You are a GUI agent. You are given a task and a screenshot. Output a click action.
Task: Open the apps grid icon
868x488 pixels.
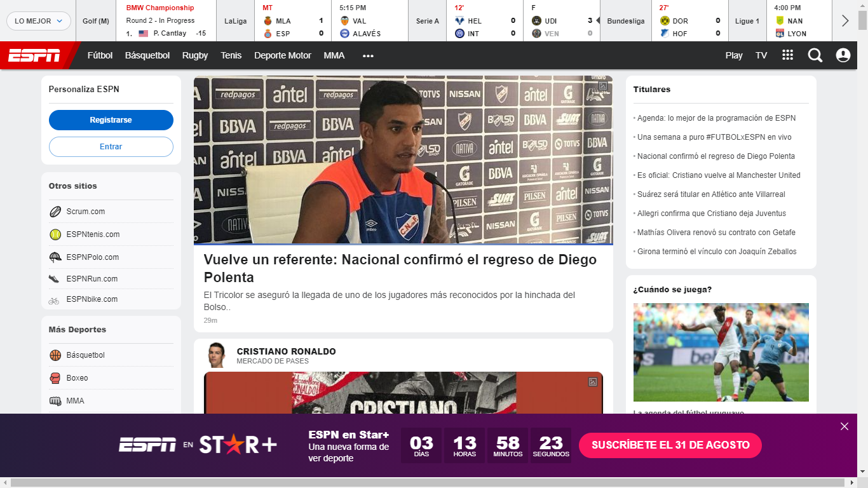click(787, 55)
